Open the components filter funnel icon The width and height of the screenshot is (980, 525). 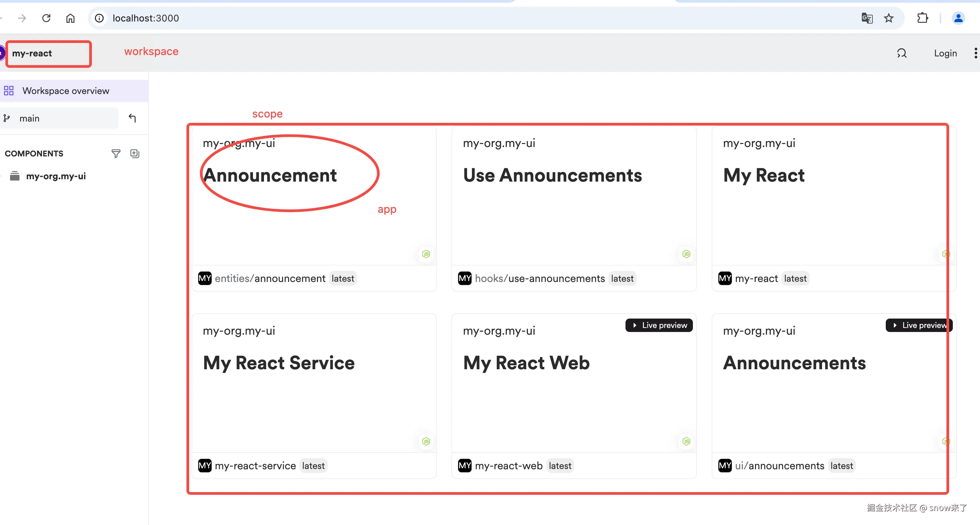tap(116, 153)
